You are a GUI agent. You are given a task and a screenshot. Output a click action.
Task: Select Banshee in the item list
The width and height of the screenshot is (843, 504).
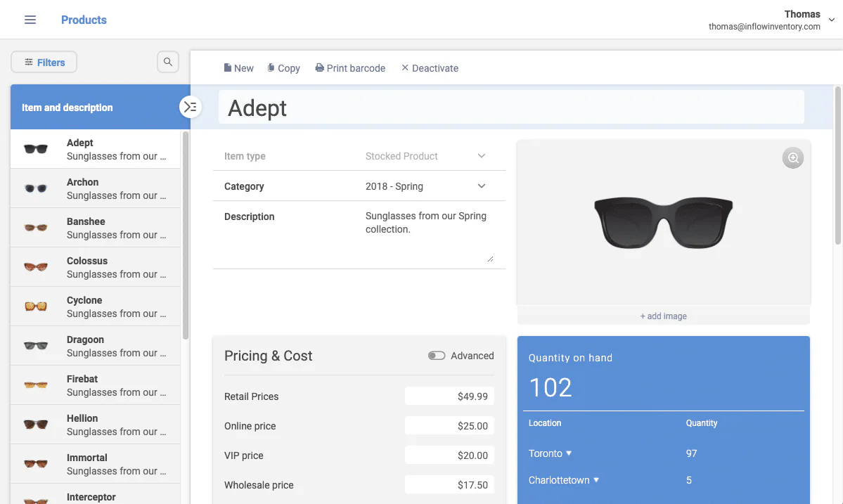95,228
